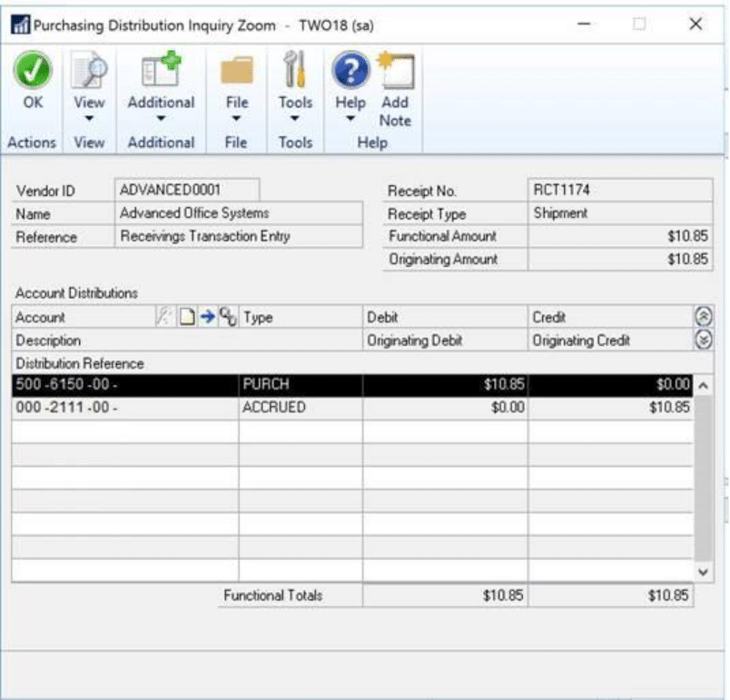Close the Purchasing Distribution Inquiry Zoom window
Screen dimensions: 730x700
[x=695, y=25]
